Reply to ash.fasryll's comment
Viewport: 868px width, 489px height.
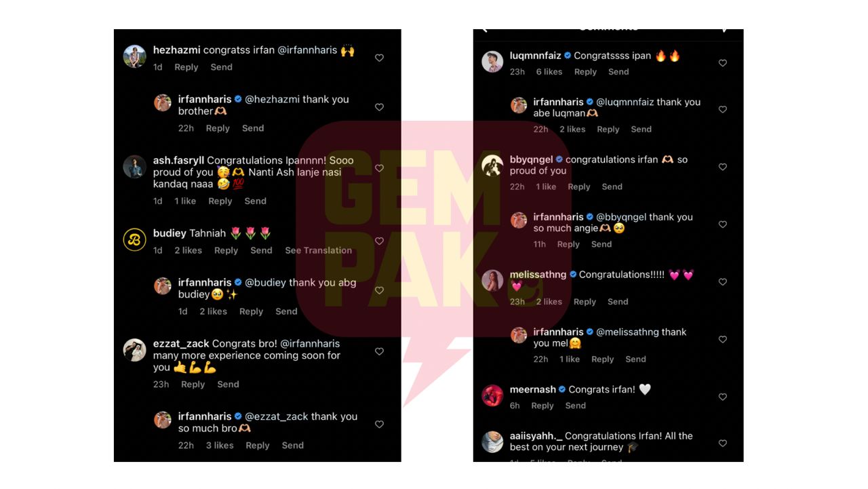pos(220,201)
